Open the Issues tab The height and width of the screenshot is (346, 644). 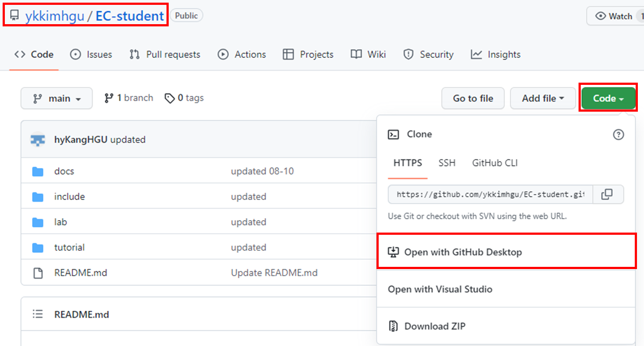91,55
